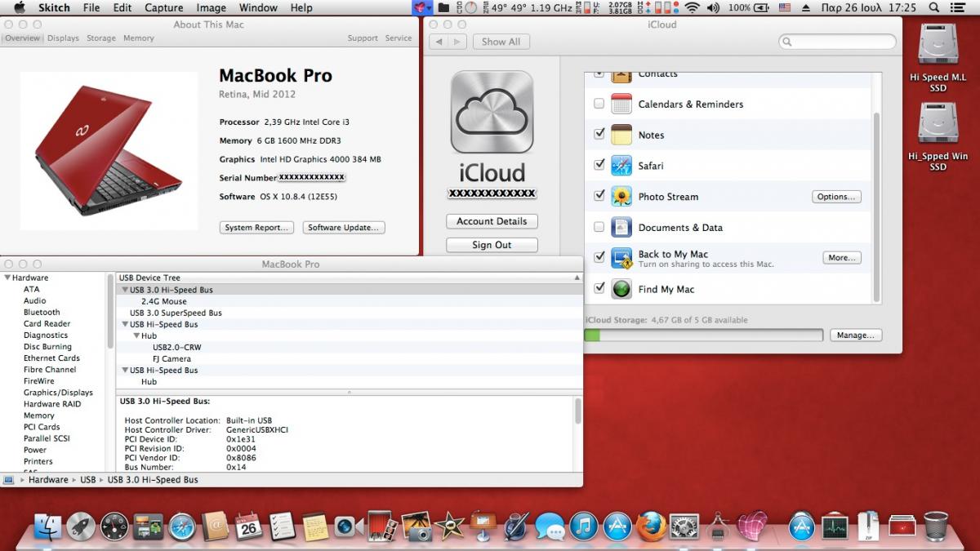
Task: Switch to Memory tab in About This Mac
Action: 139,38
